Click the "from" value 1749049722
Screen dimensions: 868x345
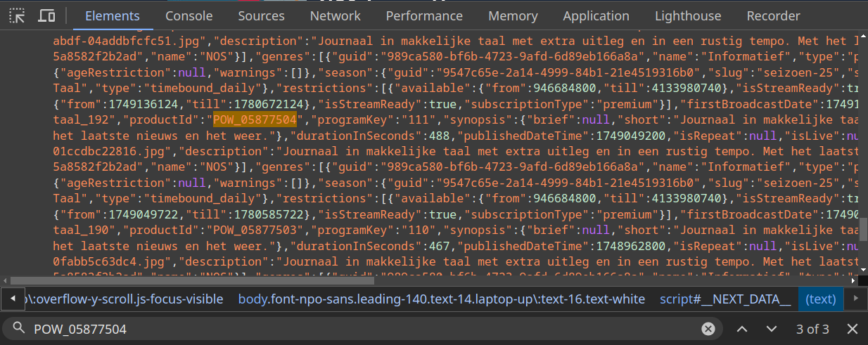tap(141, 214)
